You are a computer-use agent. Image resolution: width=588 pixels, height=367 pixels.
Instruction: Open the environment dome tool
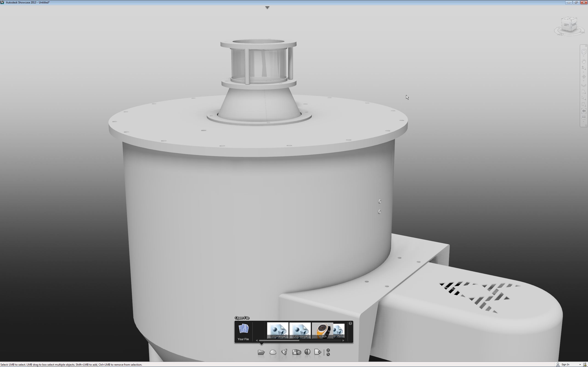(273, 352)
